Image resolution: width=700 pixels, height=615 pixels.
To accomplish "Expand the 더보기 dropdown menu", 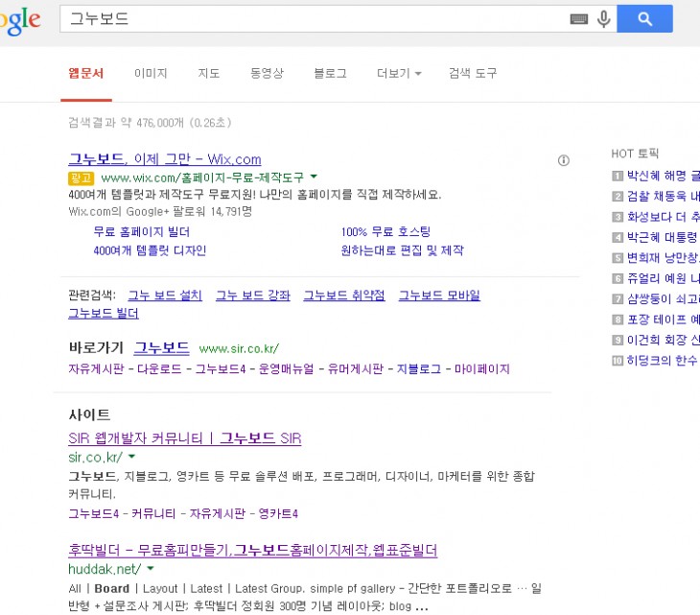I will (x=399, y=73).
